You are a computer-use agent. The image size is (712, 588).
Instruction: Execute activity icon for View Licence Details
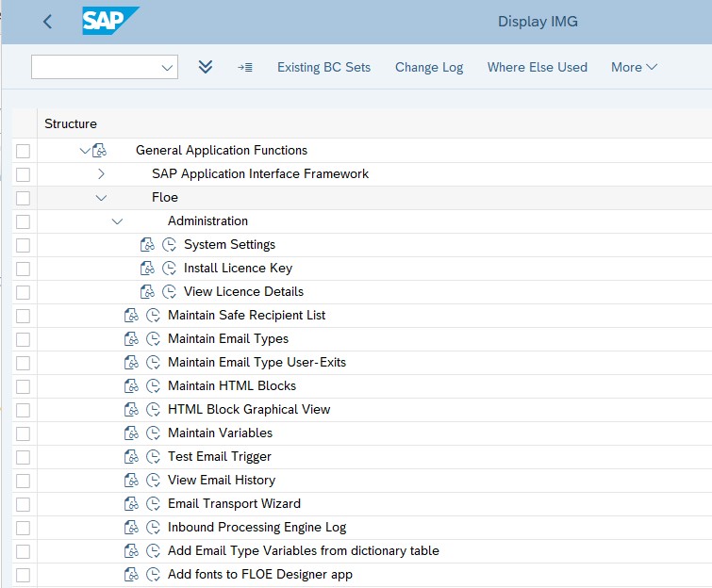pos(169,292)
